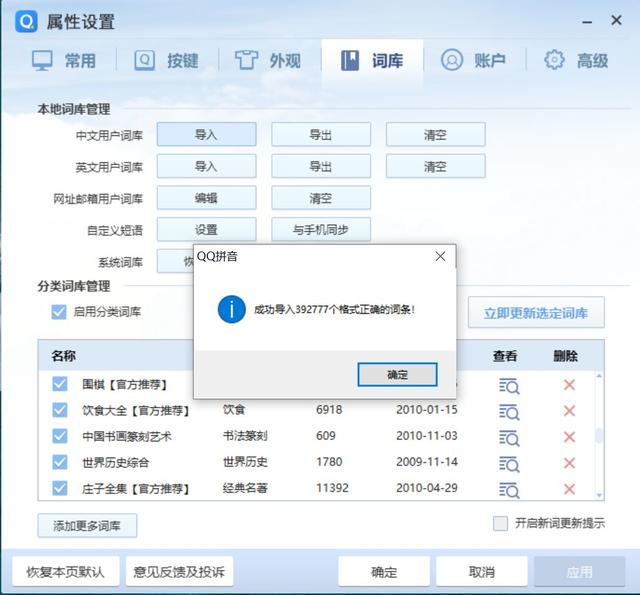Click the 成功导入392777个 message text

tap(334, 309)
